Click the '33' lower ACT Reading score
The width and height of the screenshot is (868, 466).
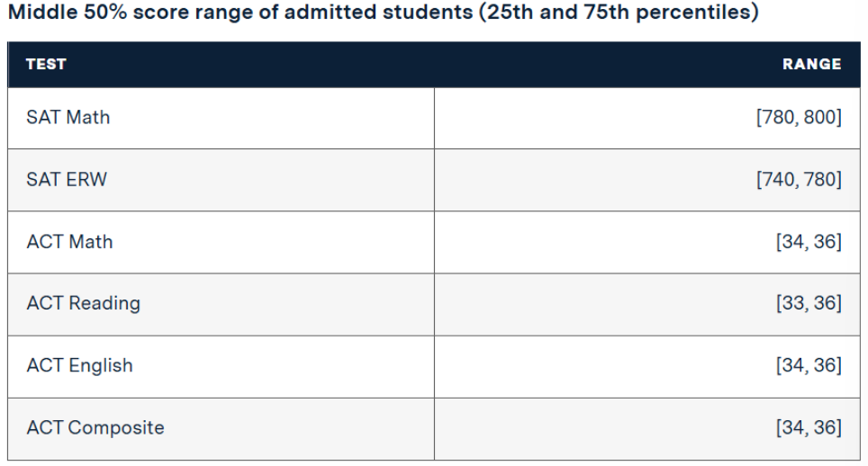tap(792, 303)
